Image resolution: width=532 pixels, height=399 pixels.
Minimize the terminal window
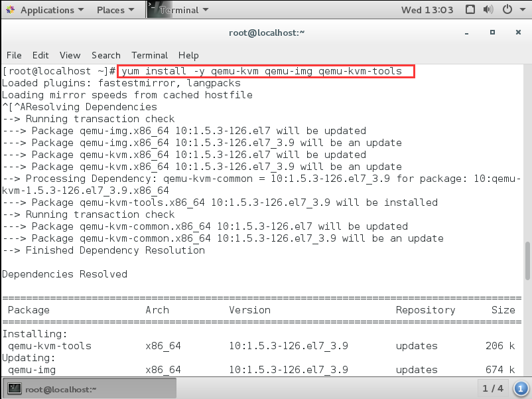point(474,32)
